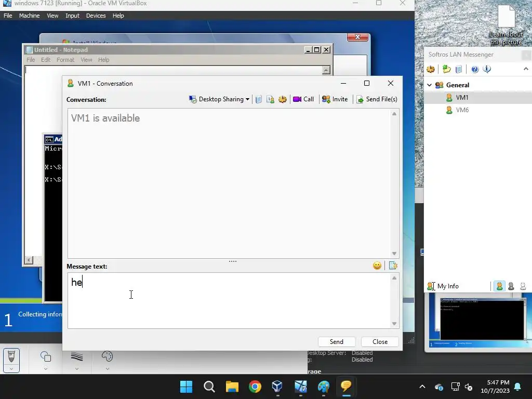Expand the brushes tool dropdown arrow
532x399 pixels.
pos(11,369)
